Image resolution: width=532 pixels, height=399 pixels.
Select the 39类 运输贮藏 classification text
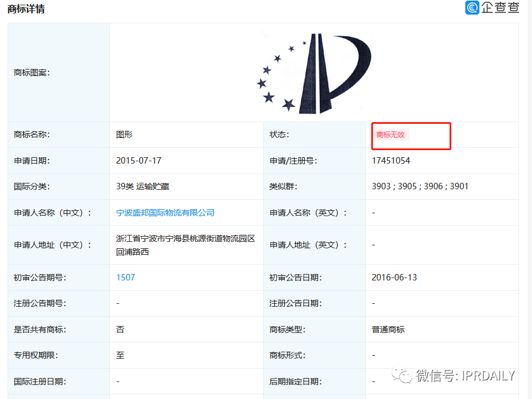[x=143, y=186]
